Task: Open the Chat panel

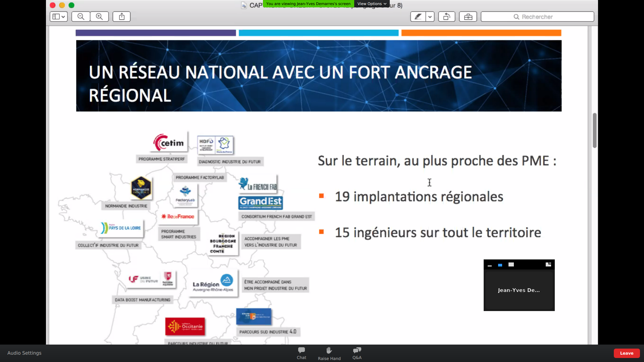Action: tap(302, 353)
